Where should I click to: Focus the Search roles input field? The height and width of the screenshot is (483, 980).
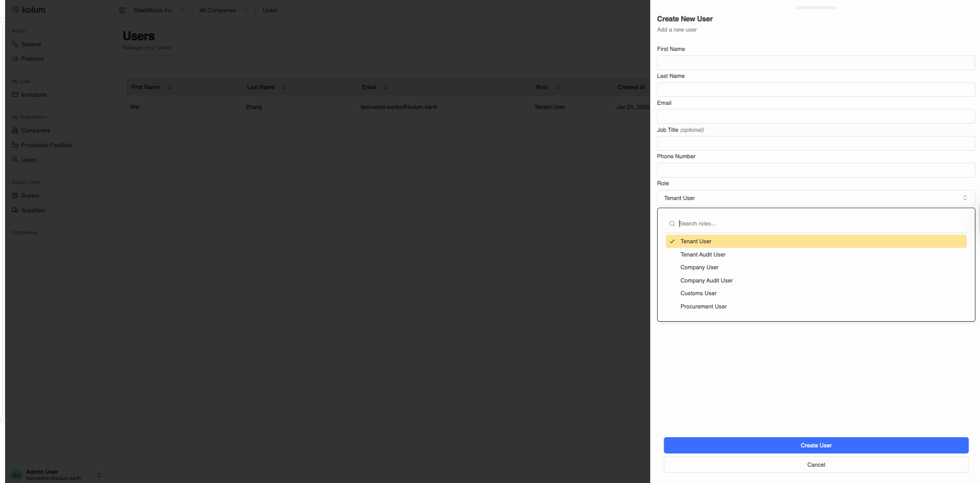point(820,223)
